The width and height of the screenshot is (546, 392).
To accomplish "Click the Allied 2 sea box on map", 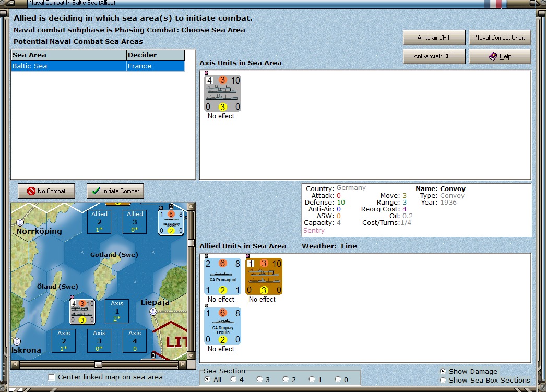I will tap(99, 222).
